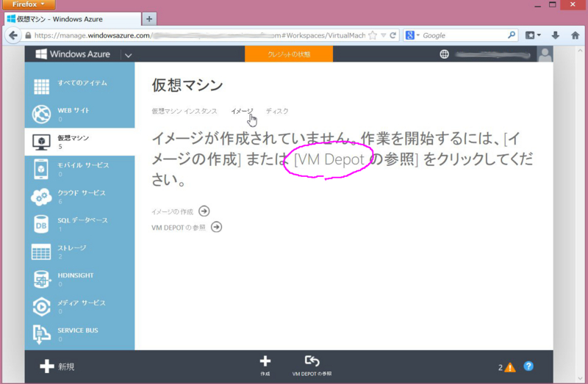Viewport: 588px width, 384px height.
Task: Switch to the イメージ tab
Action: (242, 112)
